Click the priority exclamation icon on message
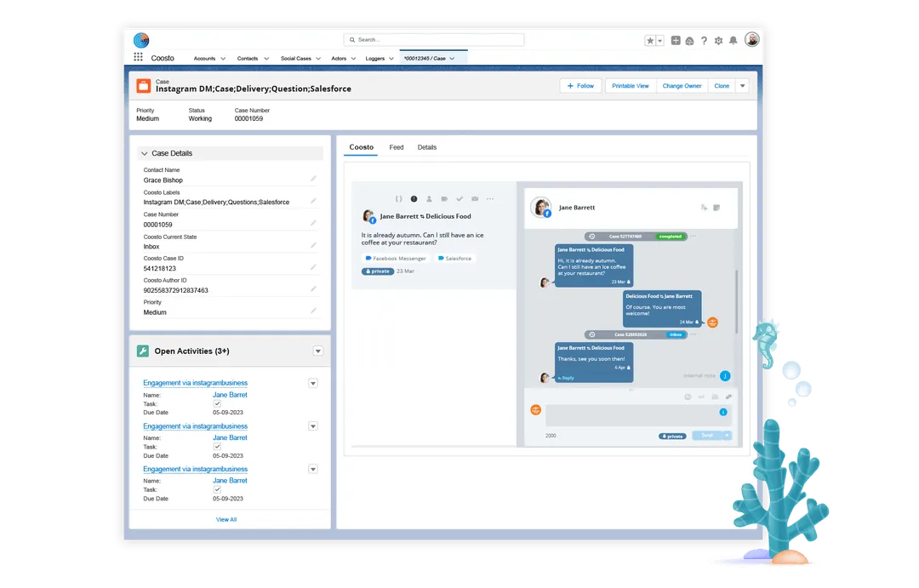 click(414, 199)
